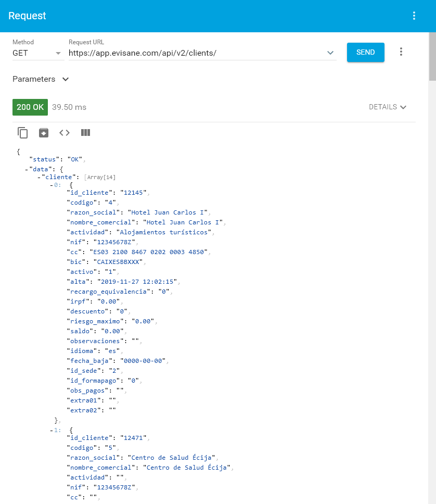
Task: Toggle raw source view of the response
Action: pos(65,133)
